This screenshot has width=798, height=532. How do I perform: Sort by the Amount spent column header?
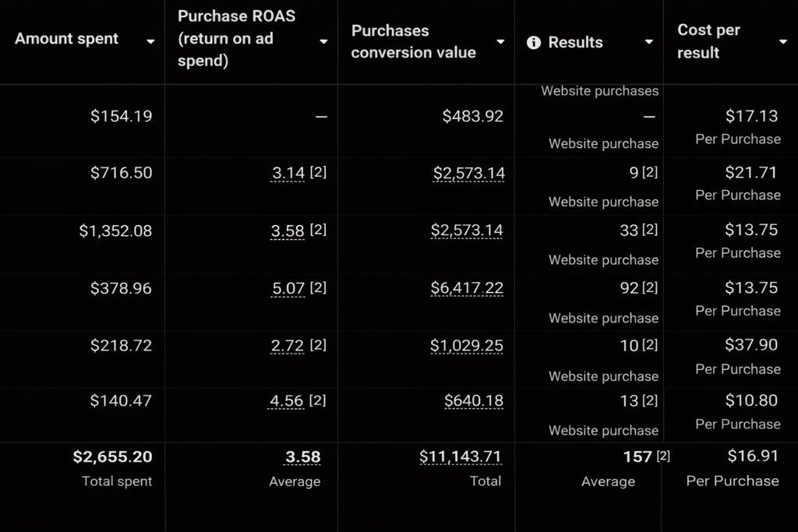point(67,39)
